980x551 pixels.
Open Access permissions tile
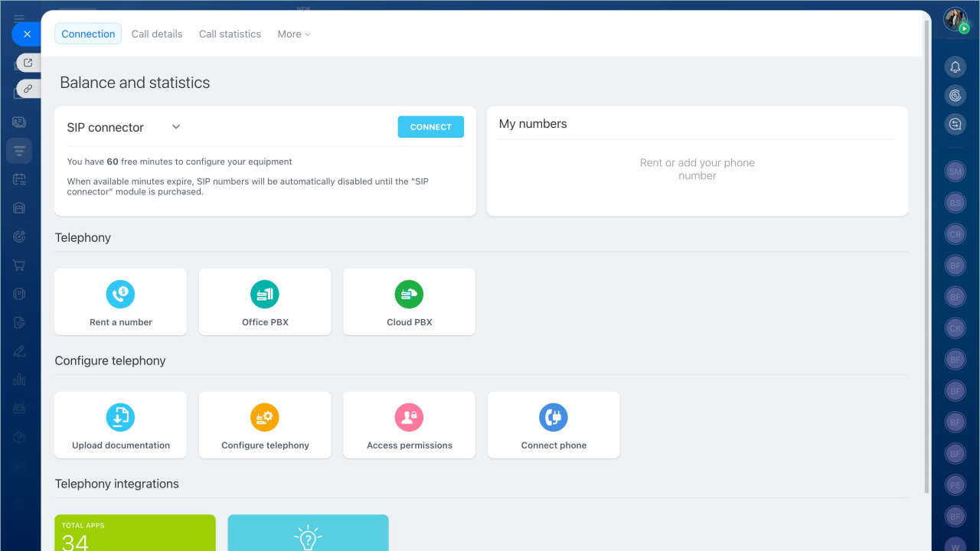click(x=409, y=425)
